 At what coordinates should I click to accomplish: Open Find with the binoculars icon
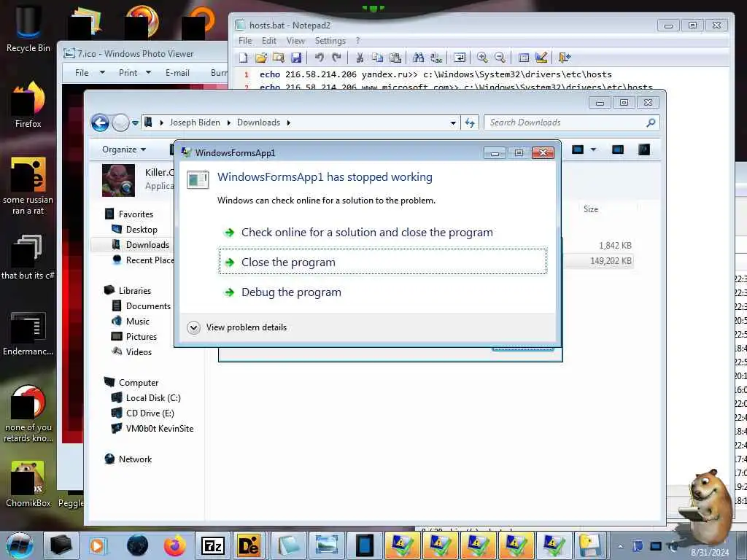[418, 58]
